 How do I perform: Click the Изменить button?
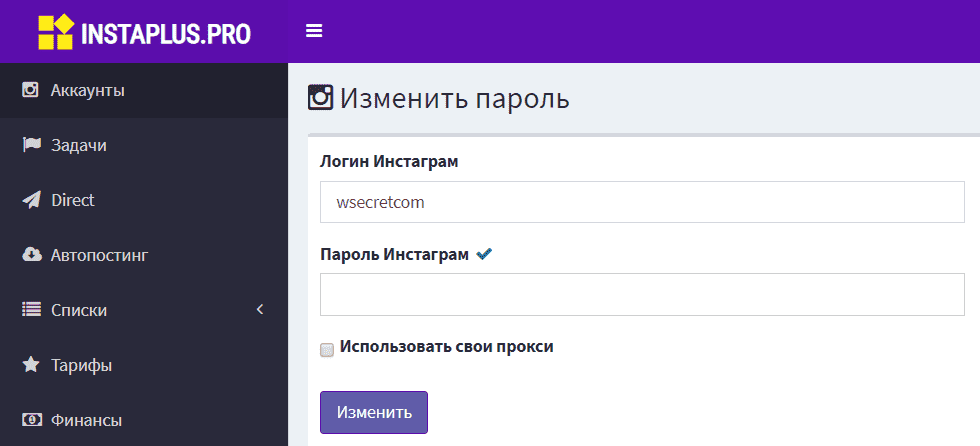(x=374, y=412)
